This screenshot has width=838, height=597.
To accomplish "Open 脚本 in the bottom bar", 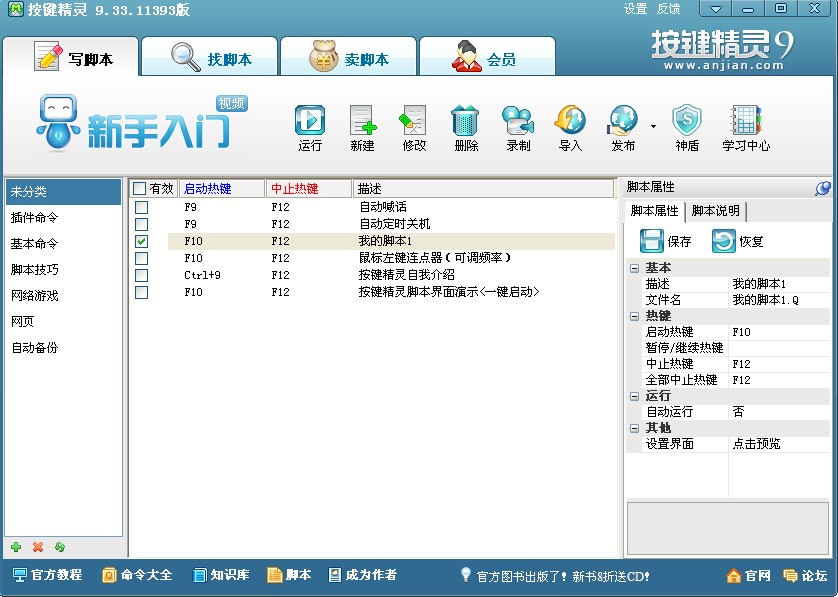I will point(289,575).
